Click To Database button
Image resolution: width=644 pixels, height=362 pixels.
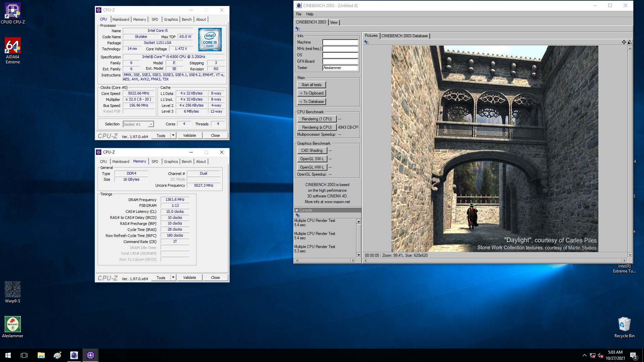pos(311,102)
